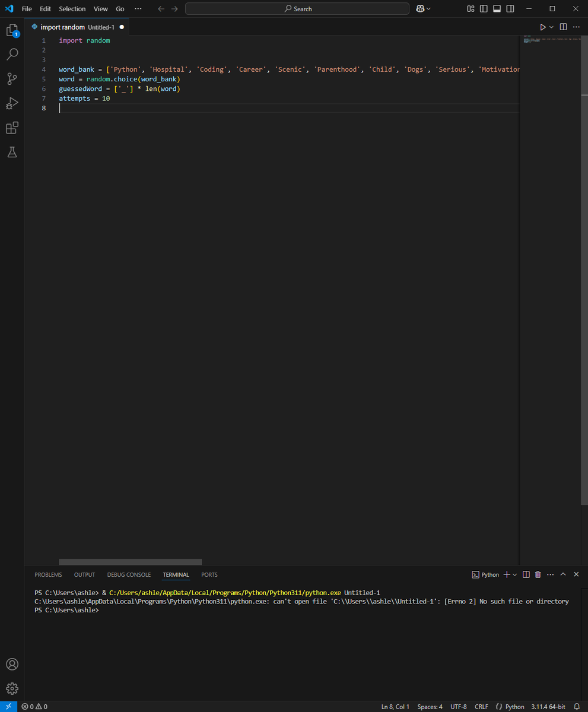Switch to the Output tab

[x=84, y=575]
